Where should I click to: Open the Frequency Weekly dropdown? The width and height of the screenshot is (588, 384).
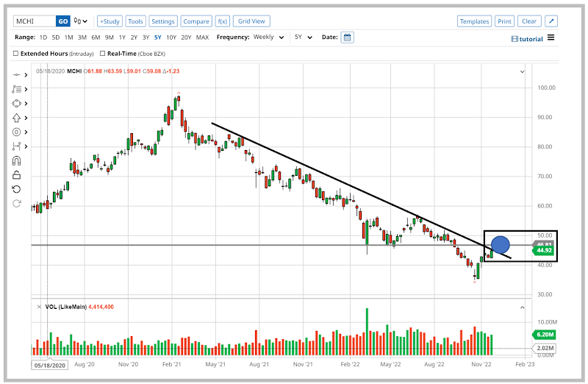click(269, 38)
